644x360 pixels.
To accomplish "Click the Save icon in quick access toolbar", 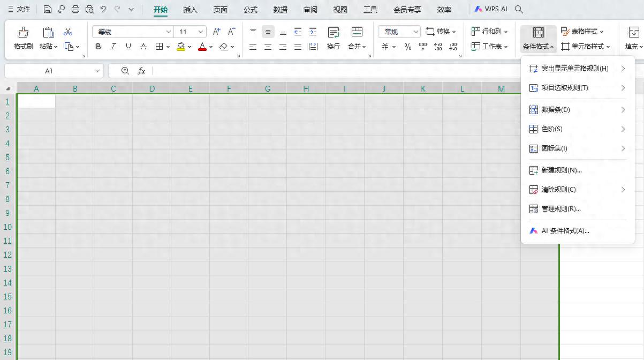I will pyautogui.click(x=48, y=10).
